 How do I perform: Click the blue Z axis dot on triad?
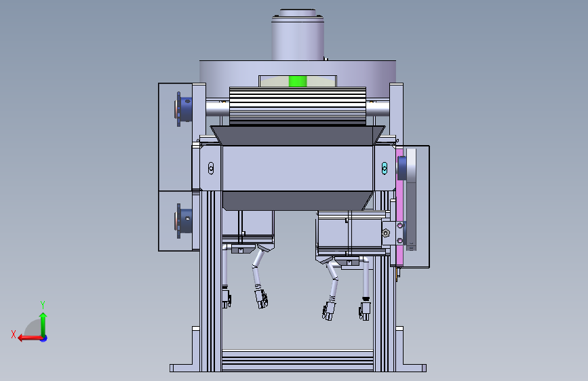[44, 338]
